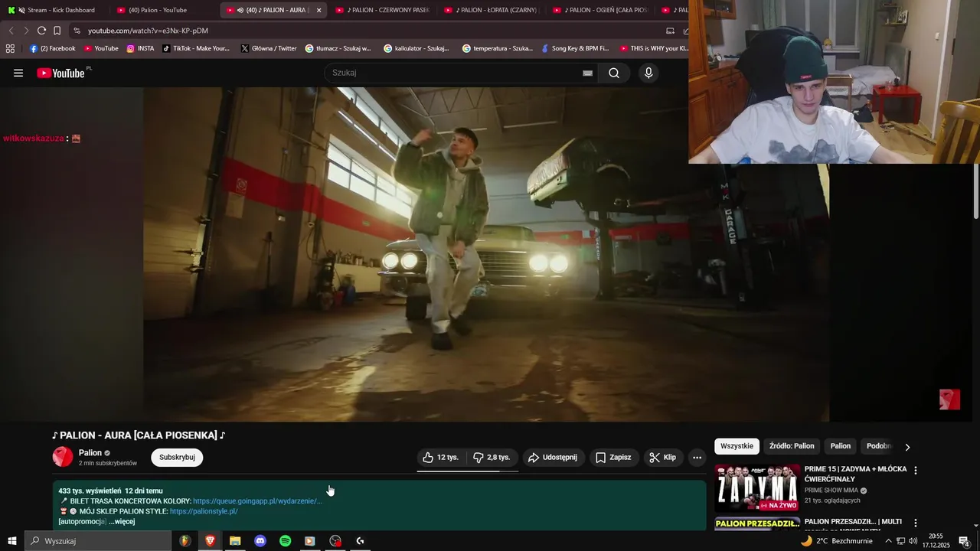Mute the tab via the speaker icon
This screenshot has height=551, width=980.
(240, 10)
